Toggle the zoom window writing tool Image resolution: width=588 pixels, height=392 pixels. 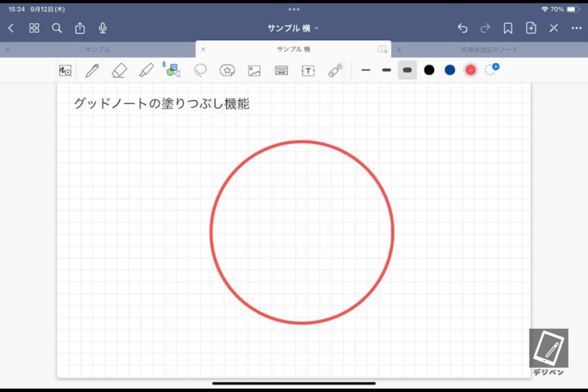pyautogui.click(x=65, y=71)
